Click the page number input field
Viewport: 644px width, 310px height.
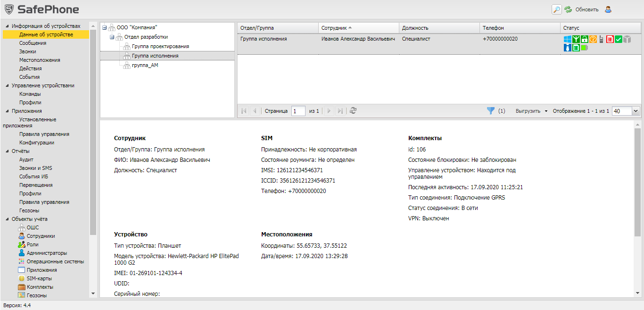click(298, 111)
